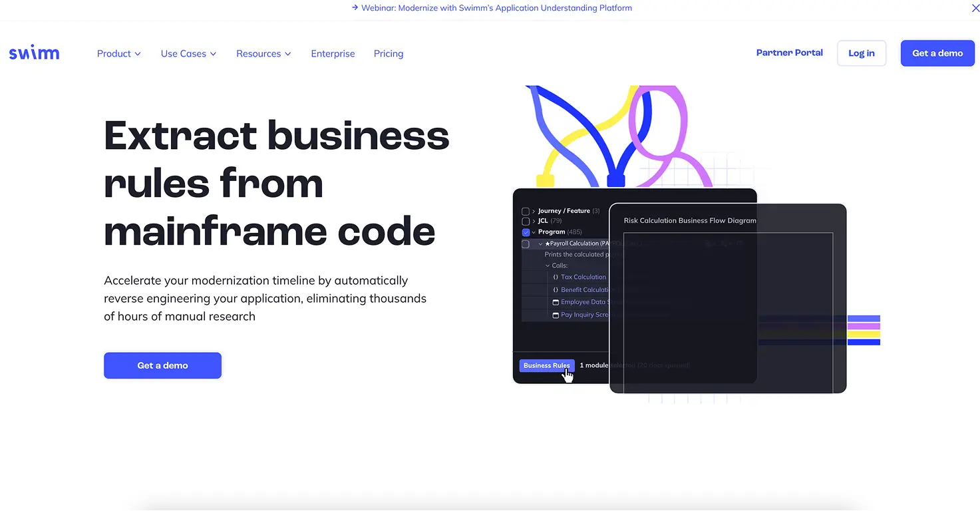The image size is (980, 511).
Task: Close the webinar announcement banner
Action: point(975,8)
